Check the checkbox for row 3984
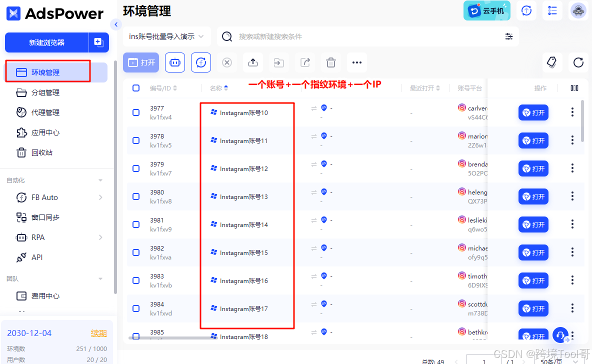The image size is (592, 364). (136, 308)
